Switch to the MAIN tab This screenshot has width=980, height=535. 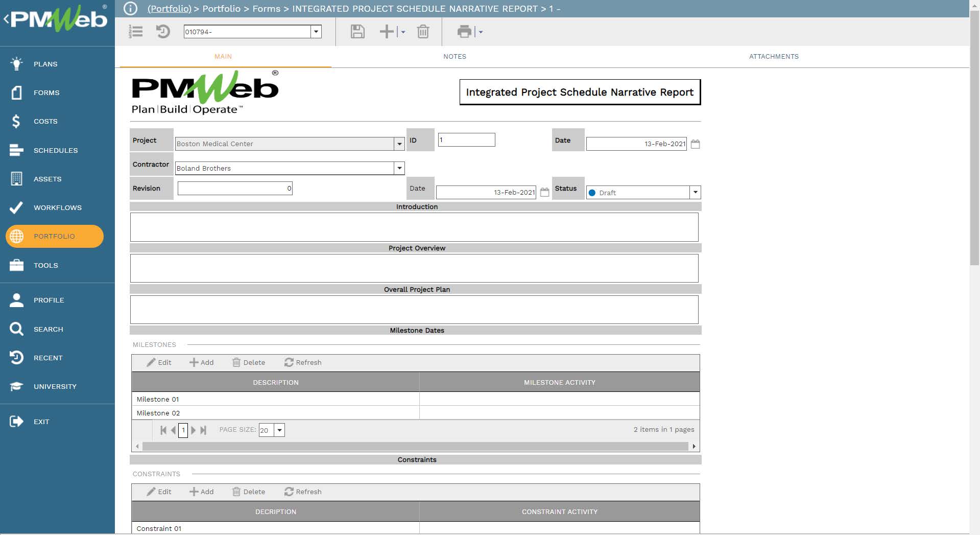tap(223, 57)
